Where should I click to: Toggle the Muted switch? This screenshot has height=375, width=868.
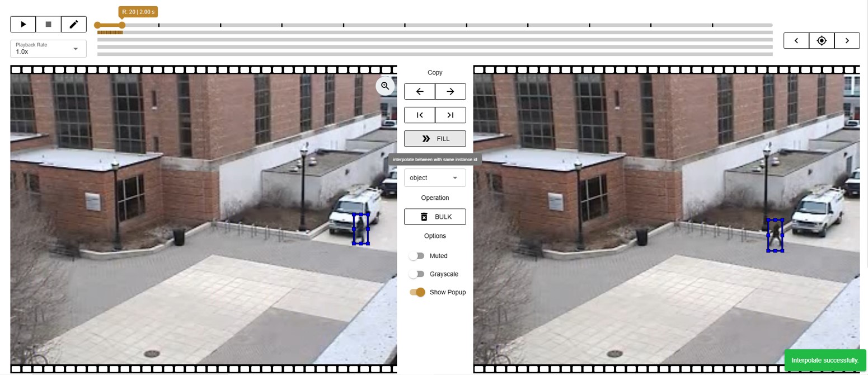[416, 256]
